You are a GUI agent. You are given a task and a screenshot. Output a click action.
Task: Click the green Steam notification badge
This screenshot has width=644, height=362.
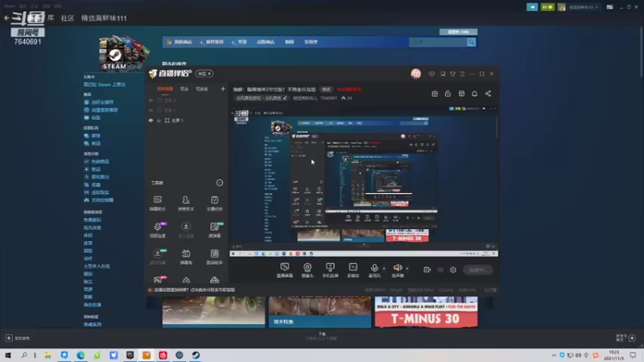coord(547,7)
